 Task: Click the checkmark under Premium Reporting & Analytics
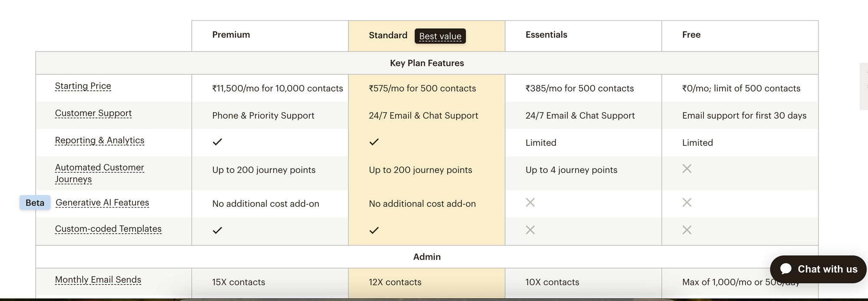217,141
